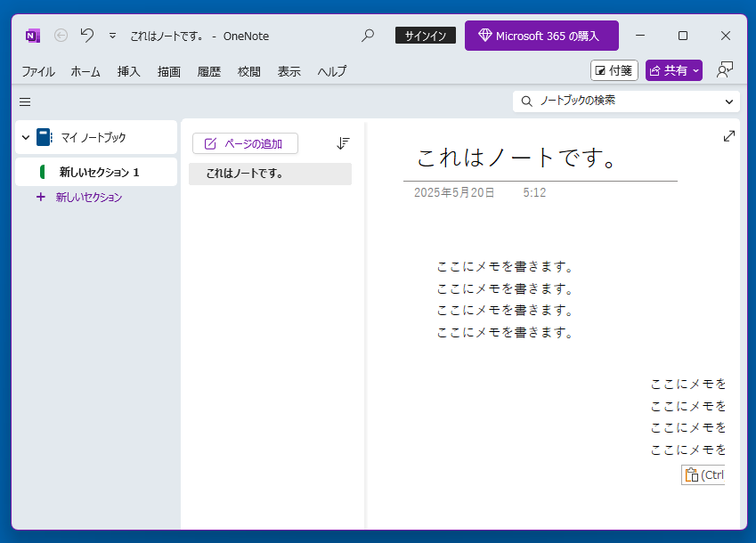Collapse the マイ ノートブック chevron
This screenshot has width=756, height=543.
(x=26, y=137)
